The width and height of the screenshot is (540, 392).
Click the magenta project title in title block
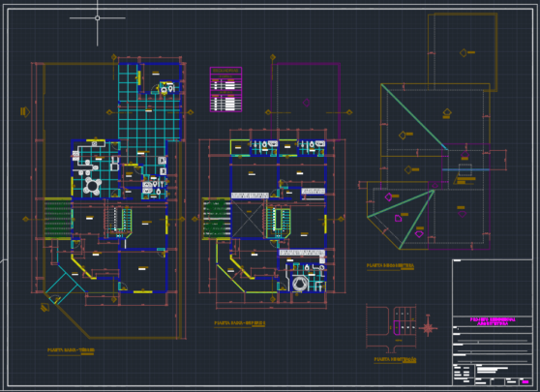[493, 321]
